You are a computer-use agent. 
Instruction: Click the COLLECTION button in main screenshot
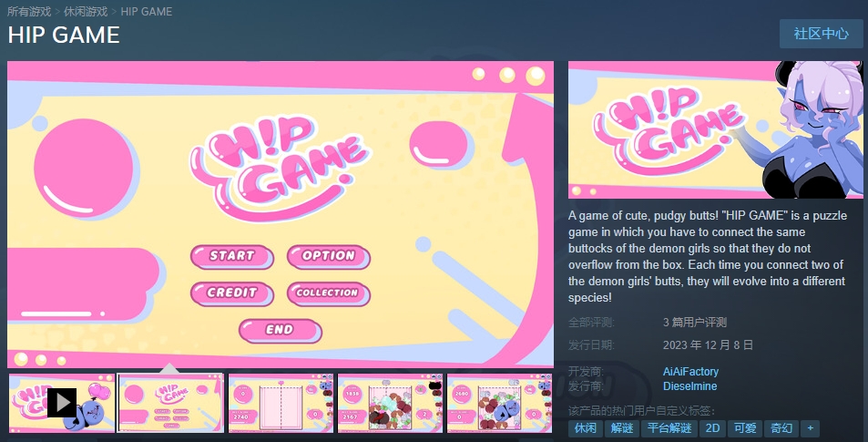click(x=328, y=293)
